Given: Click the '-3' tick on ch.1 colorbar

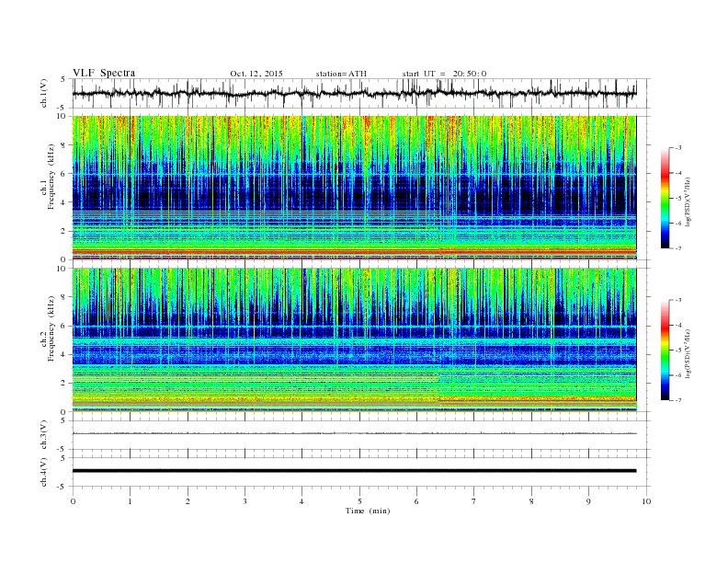Looking at the screenshot, I should point(678,148).
